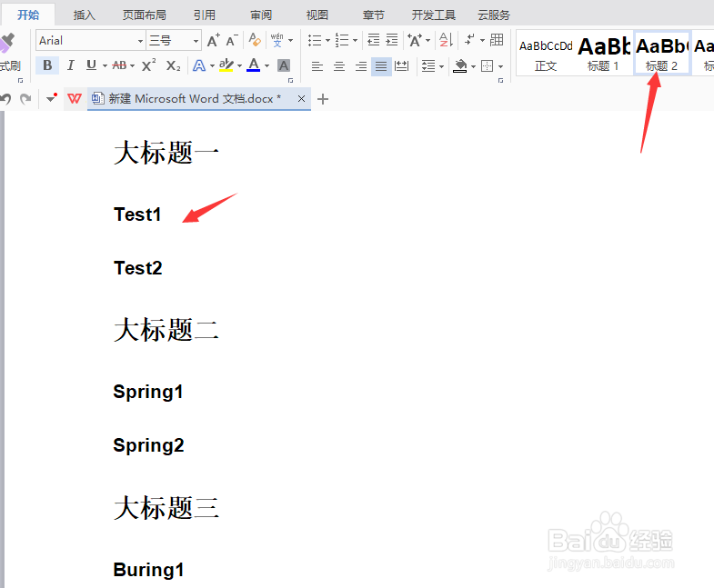
Task: Click the Decrease font size icon
Action: click(x=232, y=41)
